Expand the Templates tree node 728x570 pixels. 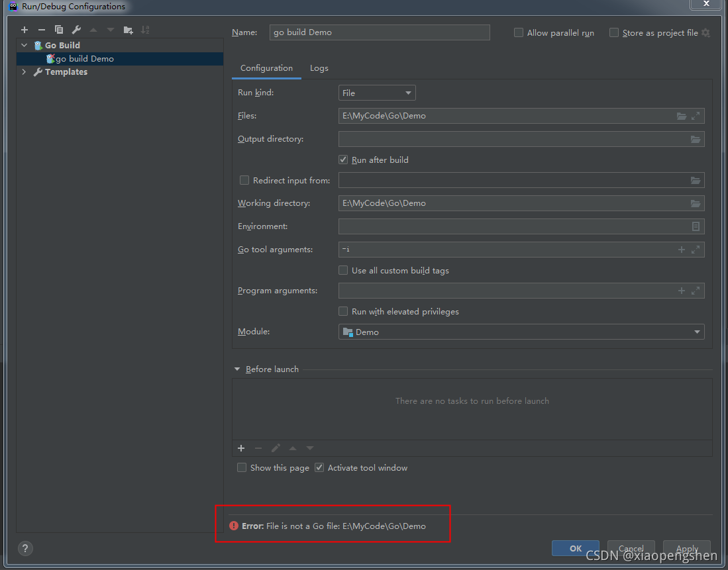click(24, 71)
